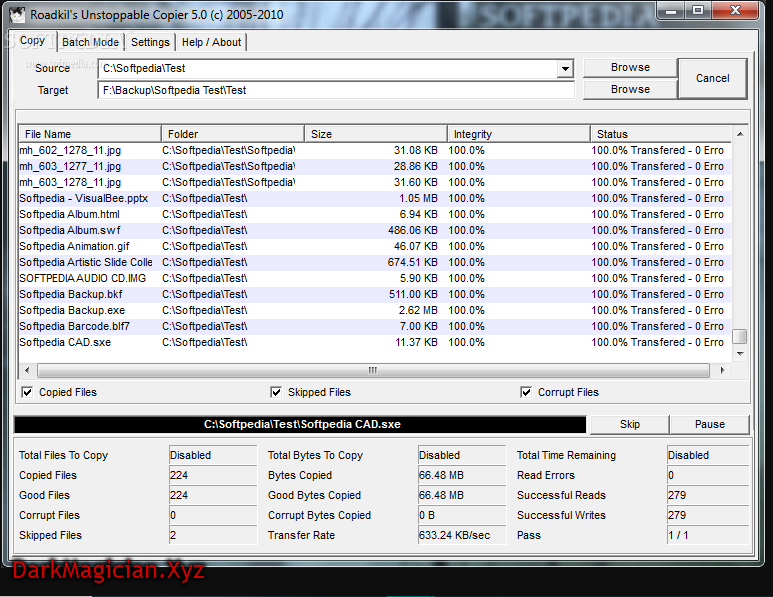Cancel the copy operation
This screenshot has height=597, width=773.
click(712, 78)
